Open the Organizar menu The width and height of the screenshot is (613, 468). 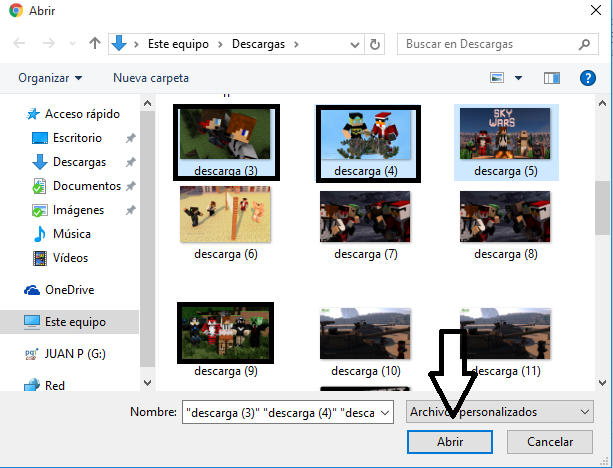(x=50, y=78)
